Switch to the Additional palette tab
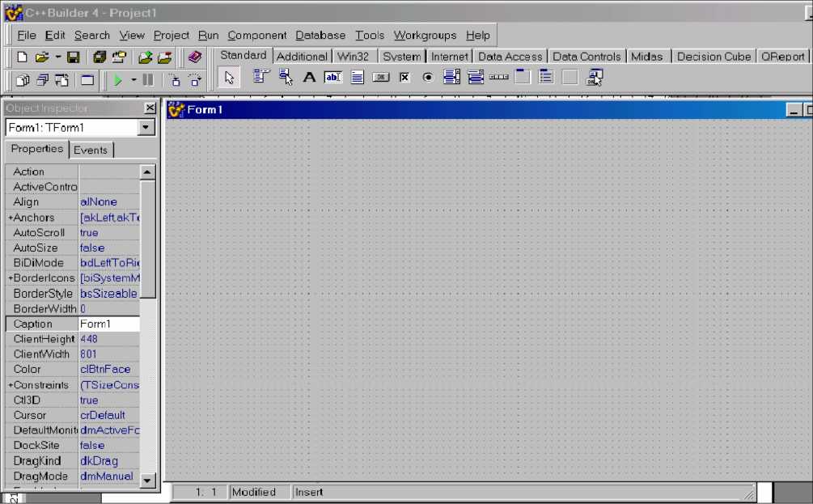This screenshot has width=813, height=504. 302,57
